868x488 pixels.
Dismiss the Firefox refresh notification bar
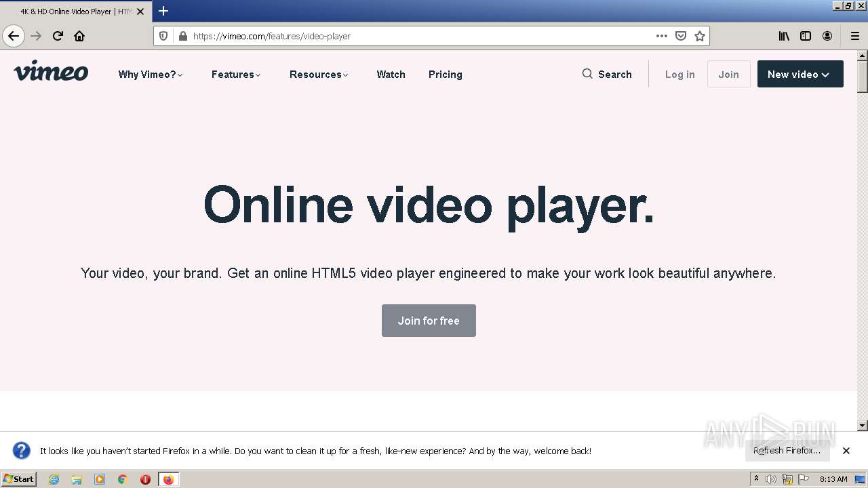(846, 451)
